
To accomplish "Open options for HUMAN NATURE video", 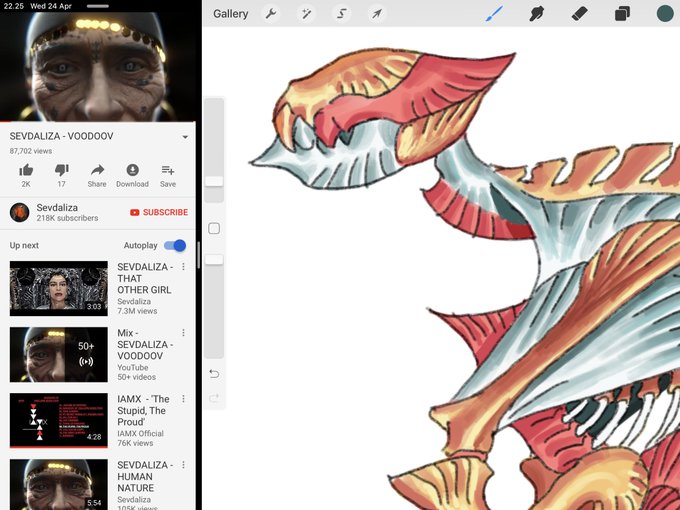I will [x=183, y=465].
